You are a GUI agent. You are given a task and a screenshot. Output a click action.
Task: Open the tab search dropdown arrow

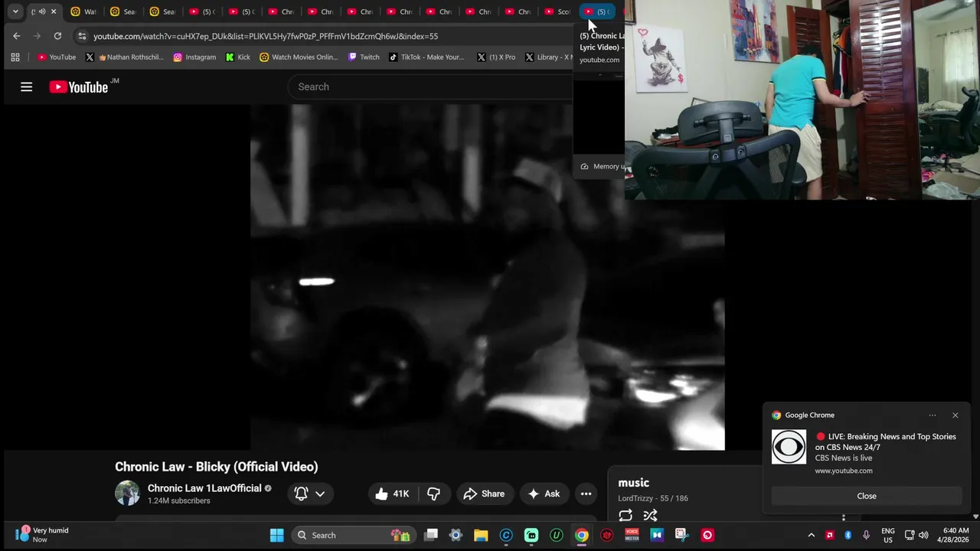point(15,11)
